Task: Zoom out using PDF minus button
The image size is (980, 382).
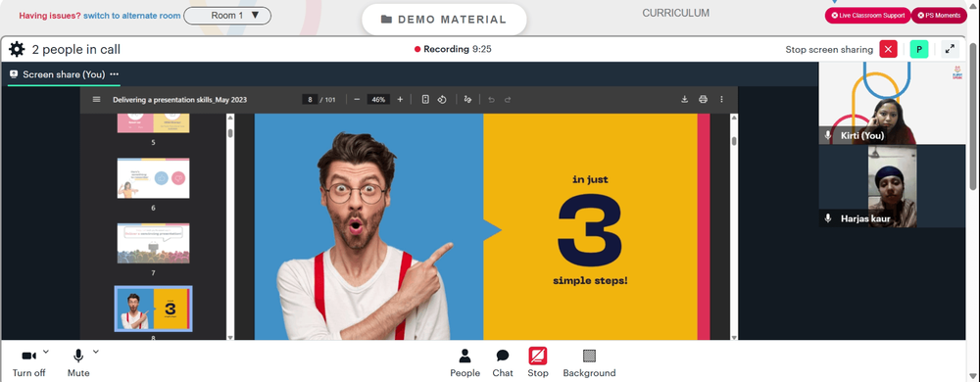Action: [357, 99]
